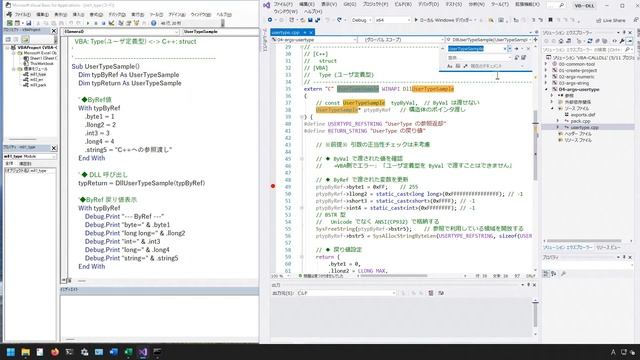Click the Visual Studio title bar search icon
Screen dimensions: 640x360
(562, 5)
